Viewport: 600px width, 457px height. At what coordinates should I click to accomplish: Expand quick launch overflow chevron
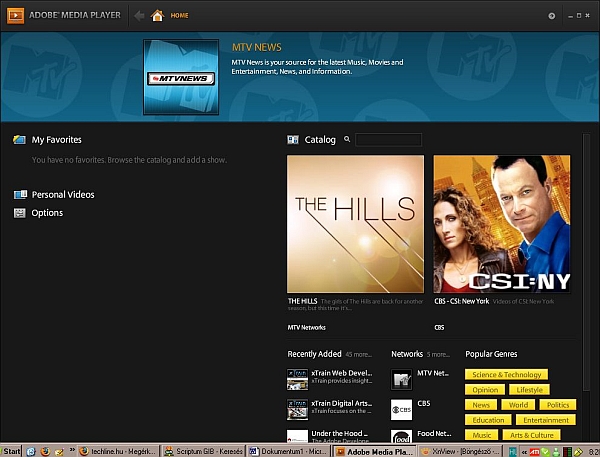72,449
